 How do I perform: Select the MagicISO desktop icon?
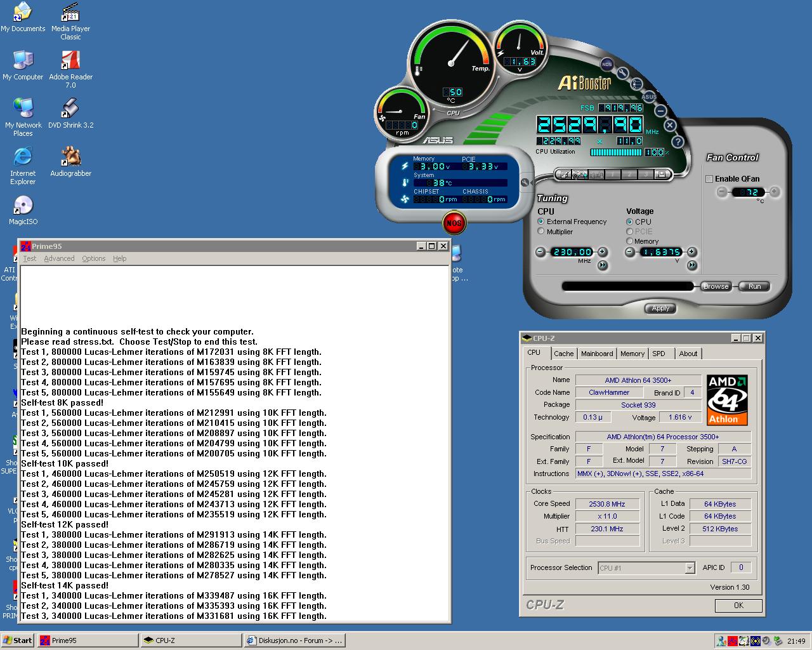pos(23,211)
